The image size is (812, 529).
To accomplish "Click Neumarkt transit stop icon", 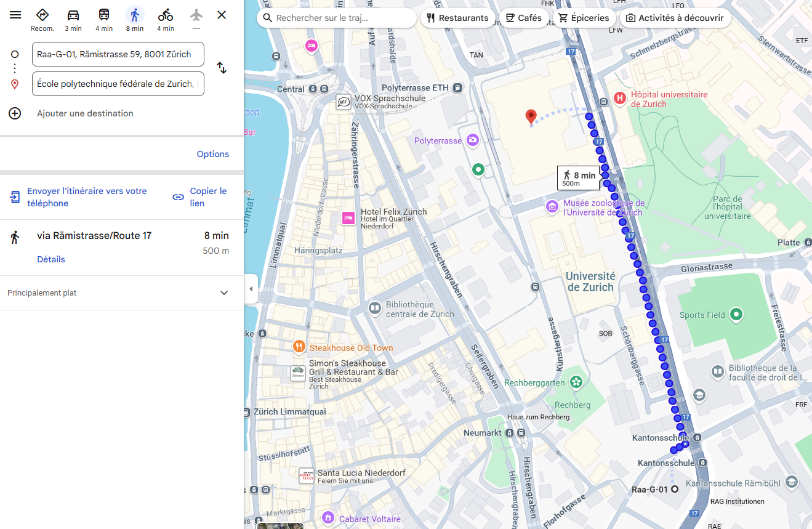I will coord(510,433).
